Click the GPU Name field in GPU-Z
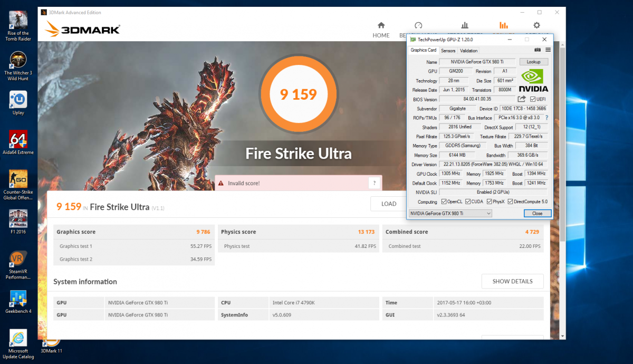633x364 pixels. [478, 62]
